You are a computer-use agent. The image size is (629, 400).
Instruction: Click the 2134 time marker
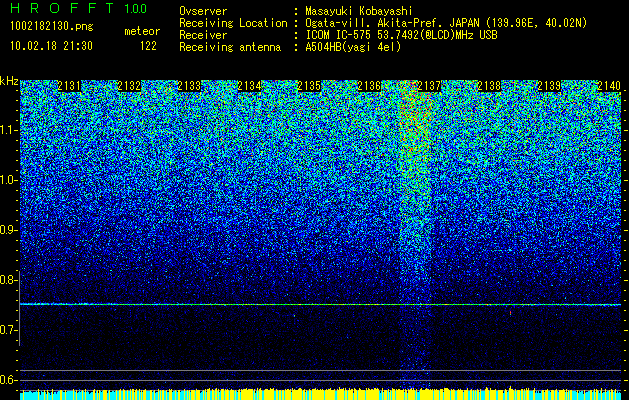[x=249, y=86]
